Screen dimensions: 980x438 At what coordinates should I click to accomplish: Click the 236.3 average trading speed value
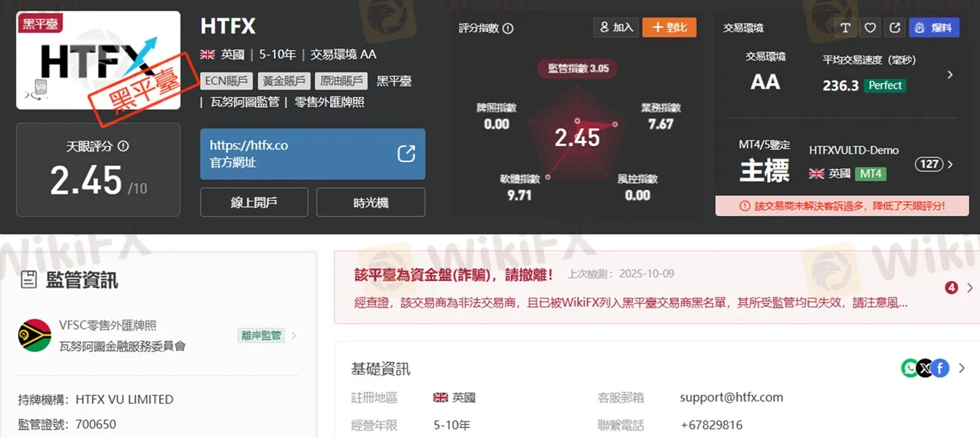point(840,85)
